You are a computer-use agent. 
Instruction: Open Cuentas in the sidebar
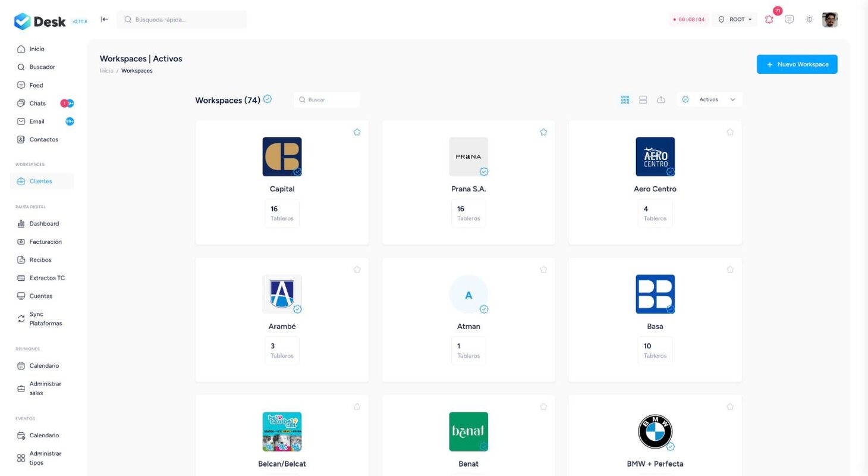pos(42,296)
